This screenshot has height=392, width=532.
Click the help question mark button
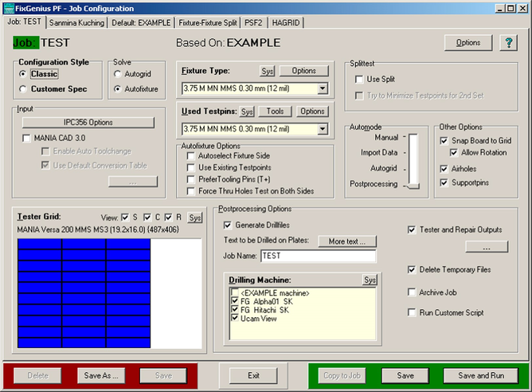coord(507,43)
